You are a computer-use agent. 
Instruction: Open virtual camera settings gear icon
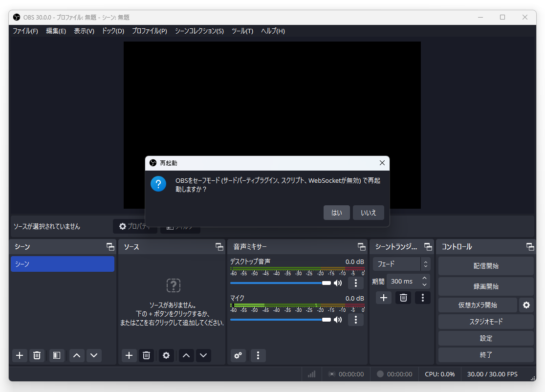coord(526,305)
